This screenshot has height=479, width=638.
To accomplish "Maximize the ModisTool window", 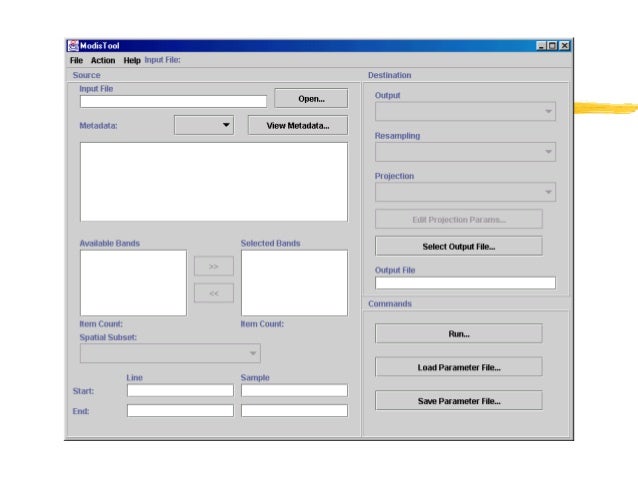I will [552, 46].
